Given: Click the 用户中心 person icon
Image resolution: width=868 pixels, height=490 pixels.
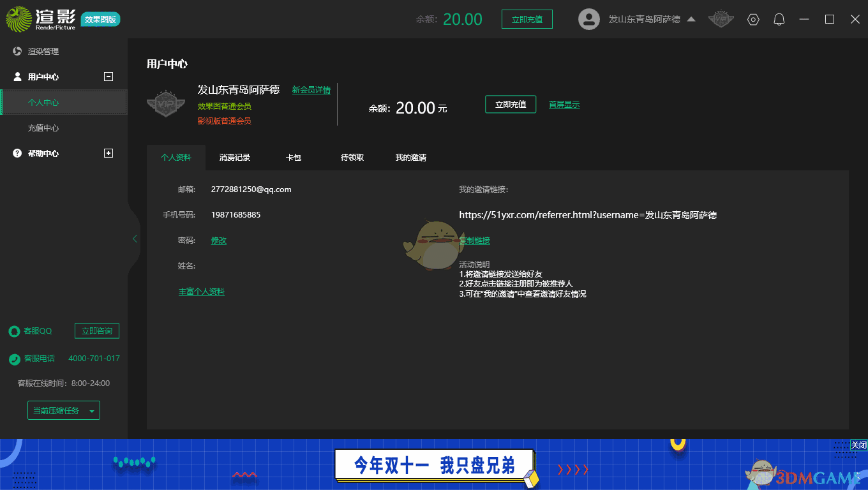Looking at the screenshot, I should 17,77.
